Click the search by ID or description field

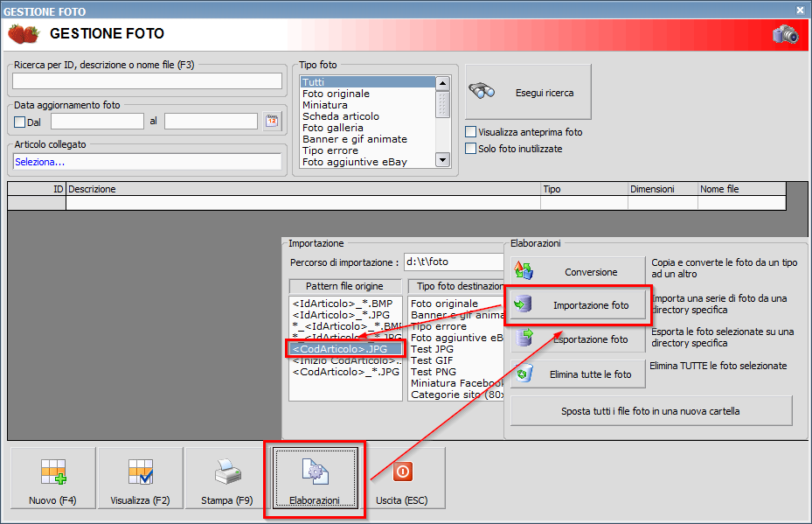[147, 80]
